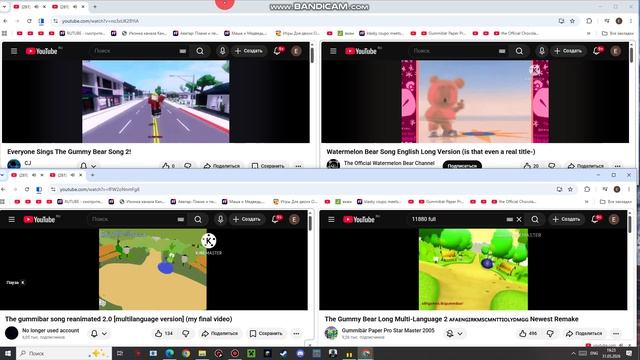Save the gummibar song reanimated 2.0 video
The image size is (640, 360).
[x=266, y=333]
